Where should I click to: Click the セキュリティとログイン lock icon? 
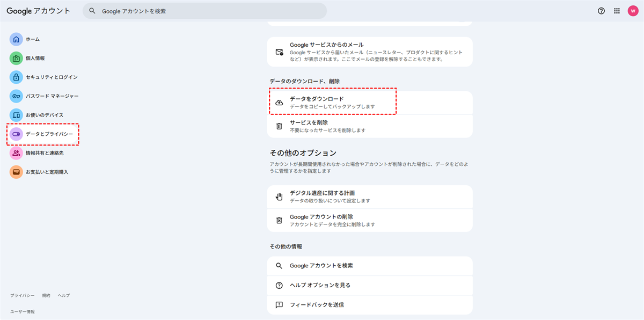pyautogui.click(x=16, y=77)
